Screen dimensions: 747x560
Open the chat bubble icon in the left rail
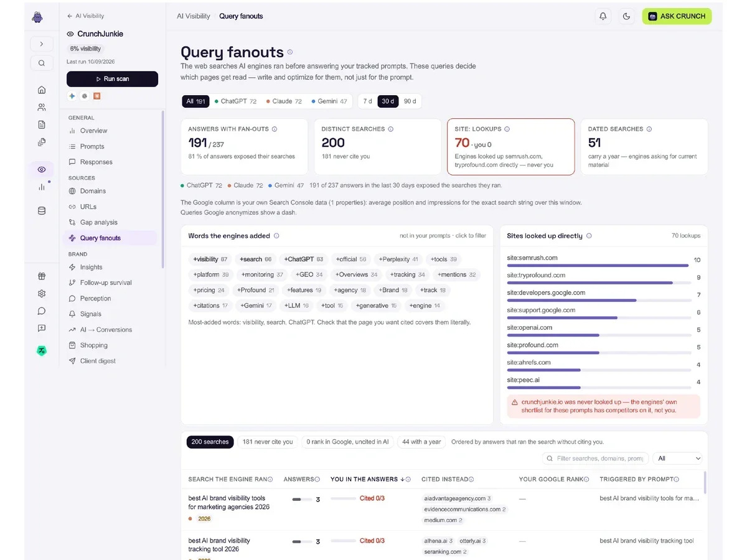point(42,311)
